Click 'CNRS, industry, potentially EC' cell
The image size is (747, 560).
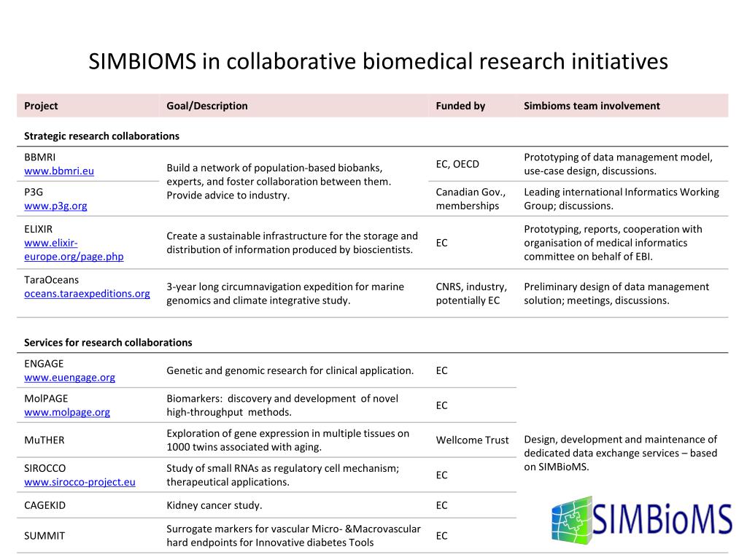(x=471, y=293)
